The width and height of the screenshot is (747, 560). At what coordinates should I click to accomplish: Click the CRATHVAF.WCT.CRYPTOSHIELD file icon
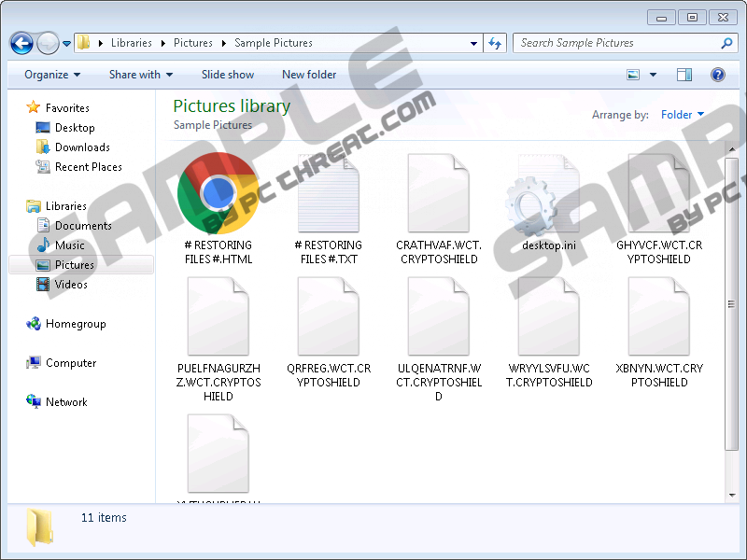click(438, 194)
